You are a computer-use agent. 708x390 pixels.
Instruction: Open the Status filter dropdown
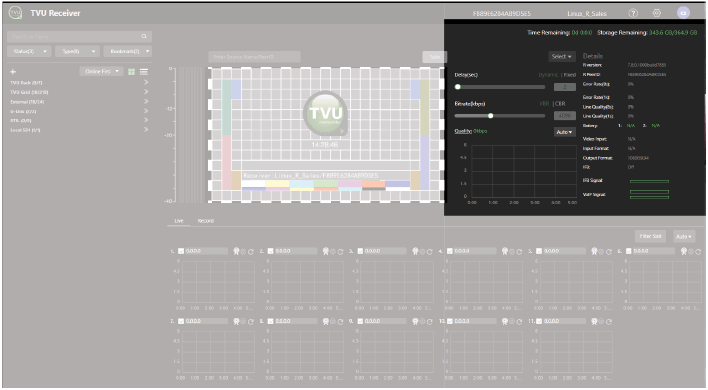coord(29,51)
